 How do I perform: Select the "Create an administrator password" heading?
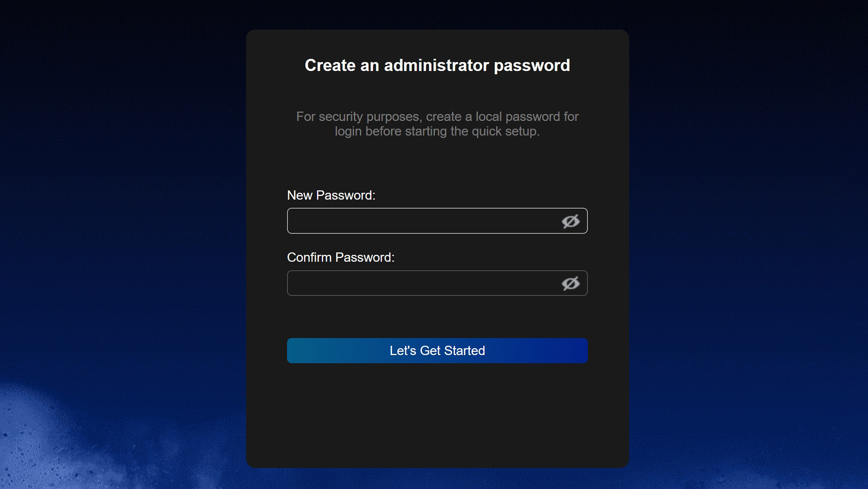point(437,66)
